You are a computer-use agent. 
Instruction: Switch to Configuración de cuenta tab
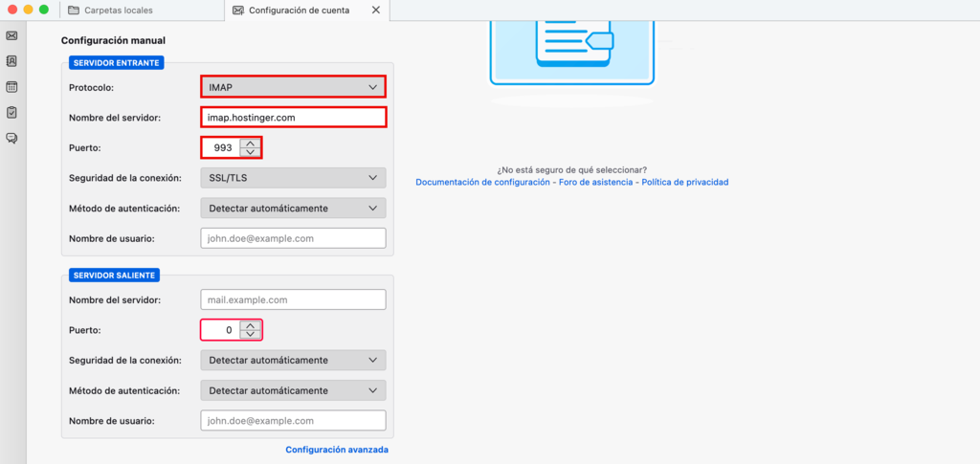tap(306, 10)
